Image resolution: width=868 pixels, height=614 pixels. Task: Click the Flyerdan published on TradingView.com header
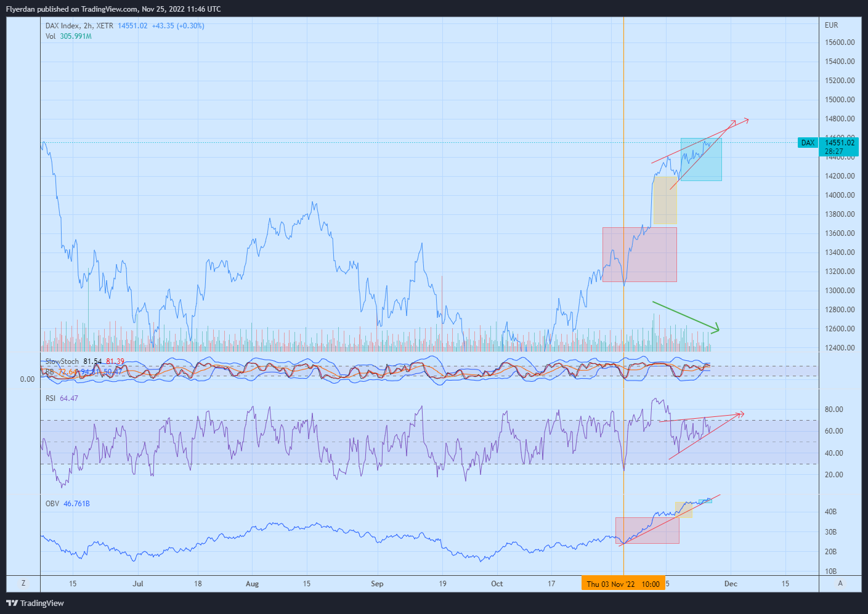113,9
